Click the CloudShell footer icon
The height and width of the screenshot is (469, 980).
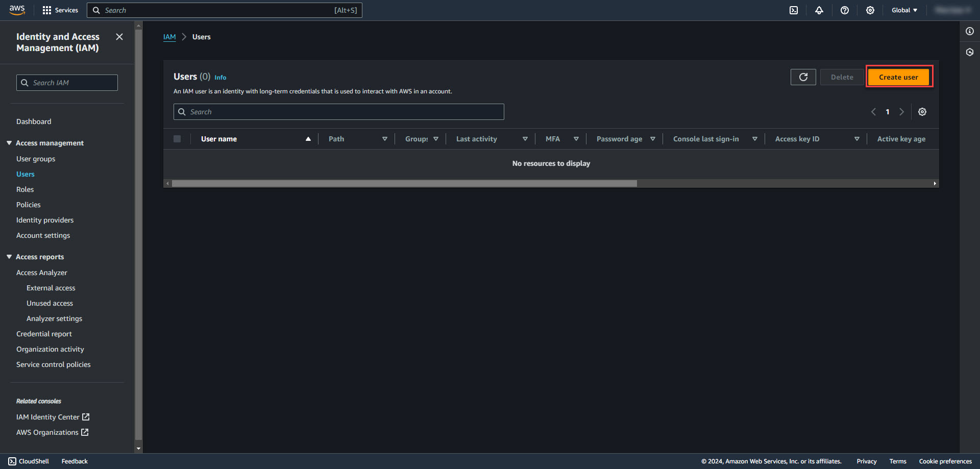(x=12, y=461)
